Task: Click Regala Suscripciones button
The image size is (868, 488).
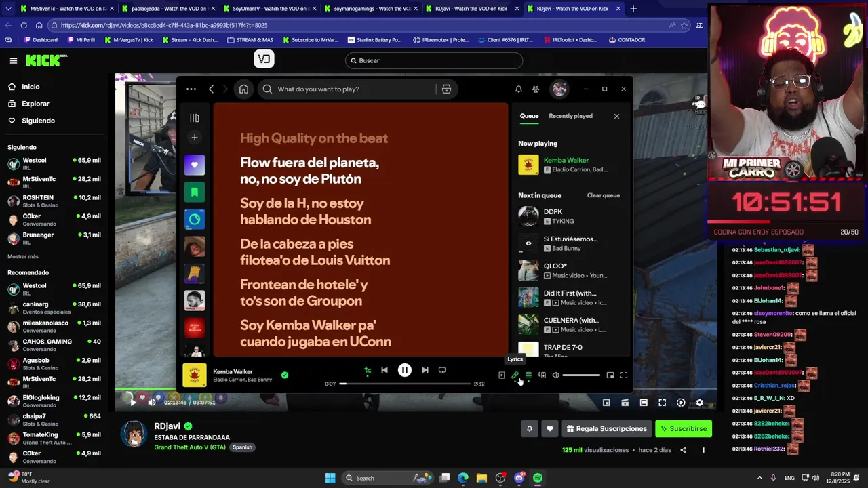Action: click(607, 428)
